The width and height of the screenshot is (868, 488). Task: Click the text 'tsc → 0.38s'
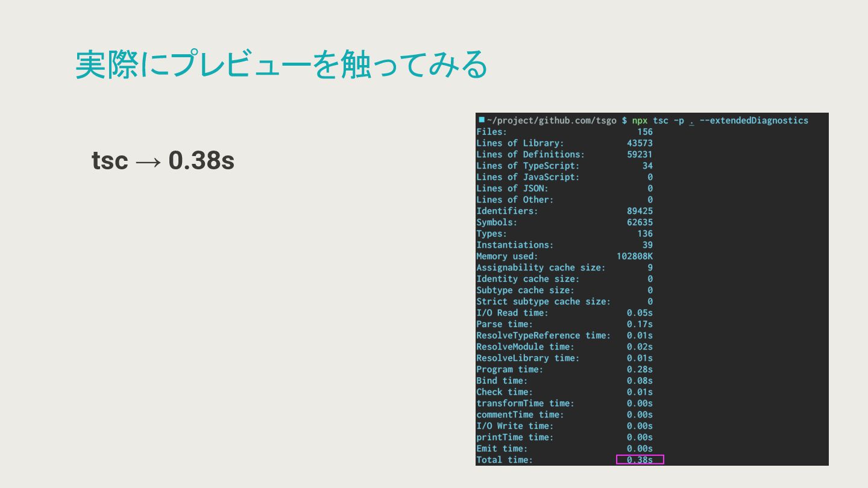[163, 160]
